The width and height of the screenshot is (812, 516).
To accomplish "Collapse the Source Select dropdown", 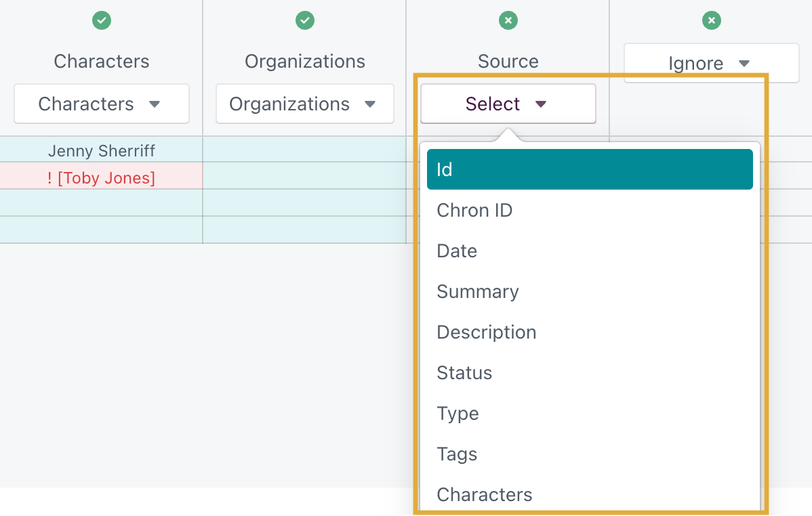I will click(x=508, y=104).
